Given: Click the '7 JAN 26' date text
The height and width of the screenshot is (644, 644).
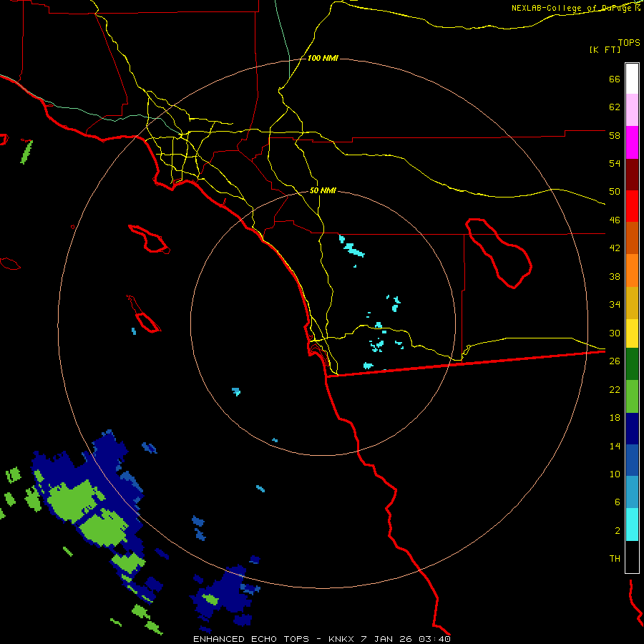Looking at the screenshot, I should [x=387, y=639].
